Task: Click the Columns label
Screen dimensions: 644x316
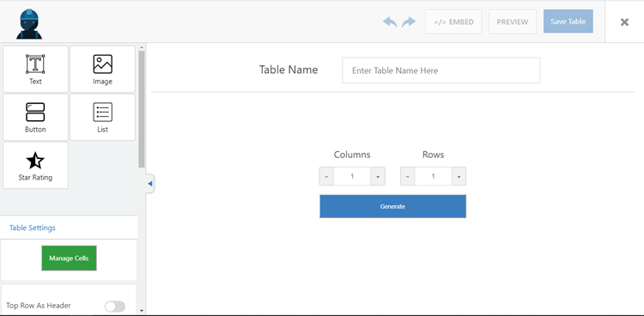Action: [352, 155]
